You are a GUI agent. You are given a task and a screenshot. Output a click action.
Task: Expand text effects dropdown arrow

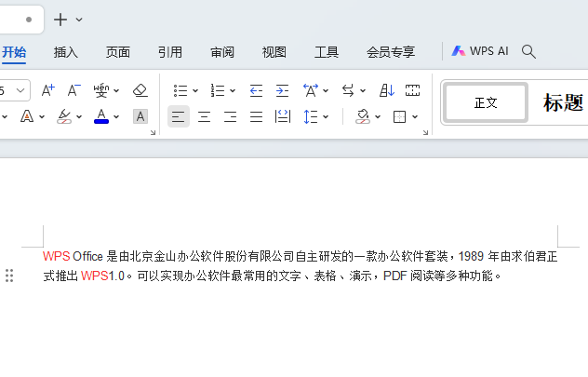point(42,117)
